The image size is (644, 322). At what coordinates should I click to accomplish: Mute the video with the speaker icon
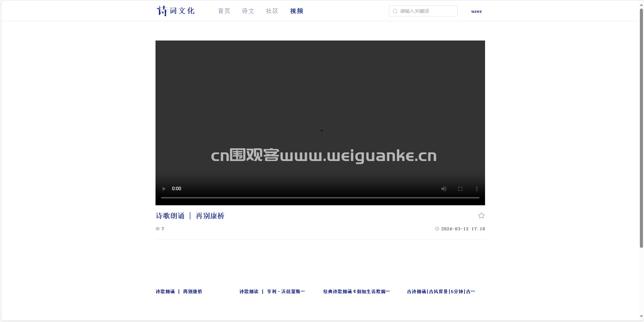coord(444,189)
